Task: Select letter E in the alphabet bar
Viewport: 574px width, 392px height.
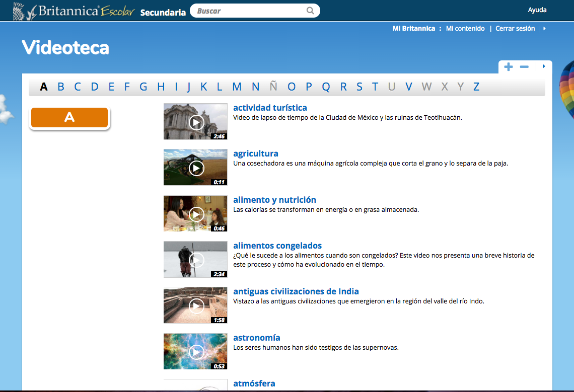Action: 111,87
